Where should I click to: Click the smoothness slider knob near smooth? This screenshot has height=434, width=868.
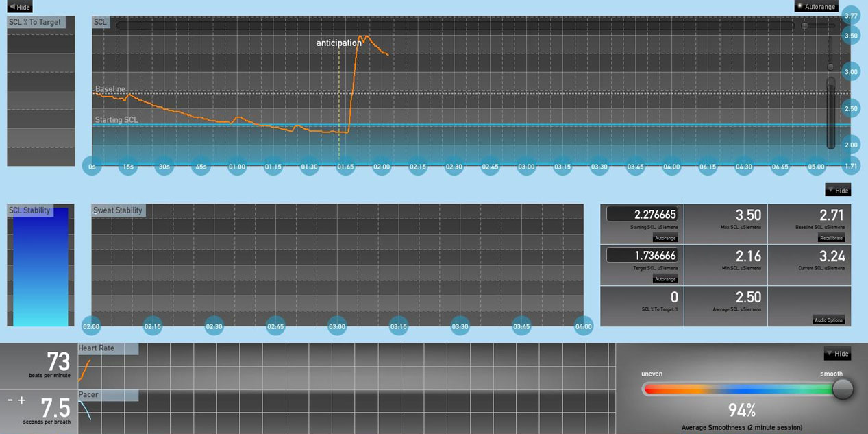tap(841, 389)
